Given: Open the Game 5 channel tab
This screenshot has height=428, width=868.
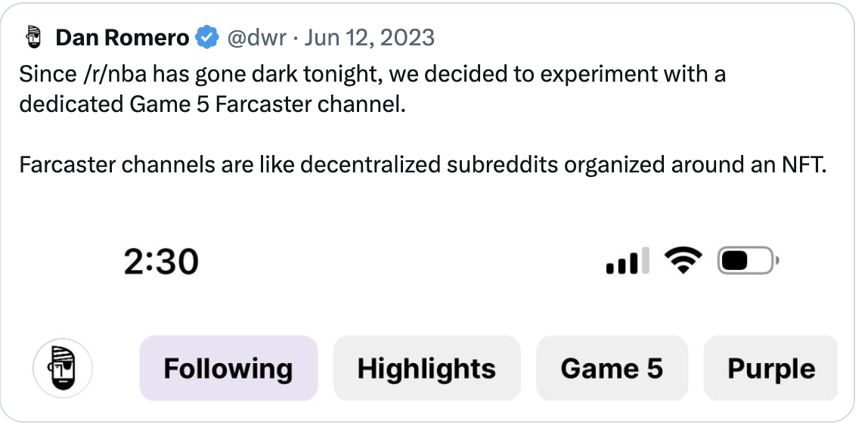Looking at the screenshot, I should tap(612, 369).
